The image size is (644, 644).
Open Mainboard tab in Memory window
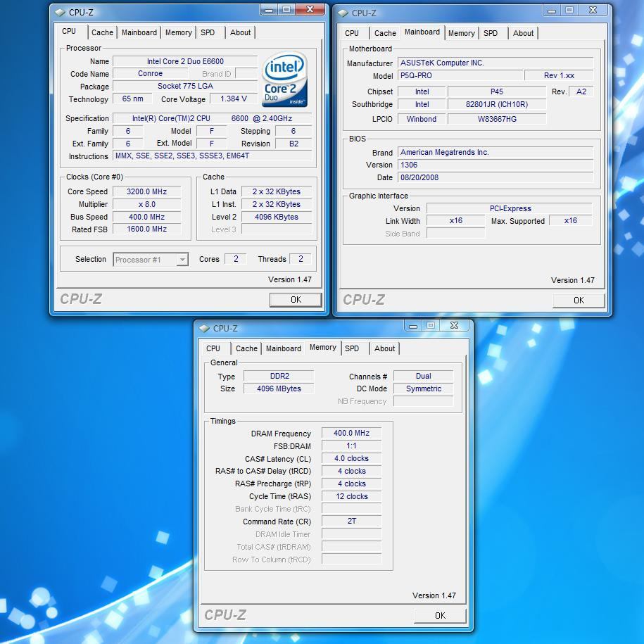[284, 348]
